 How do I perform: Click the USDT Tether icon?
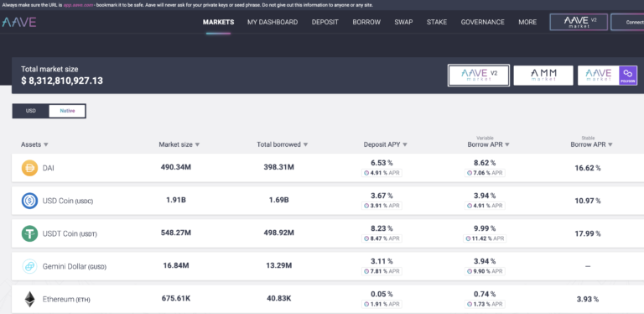[29, 234]
